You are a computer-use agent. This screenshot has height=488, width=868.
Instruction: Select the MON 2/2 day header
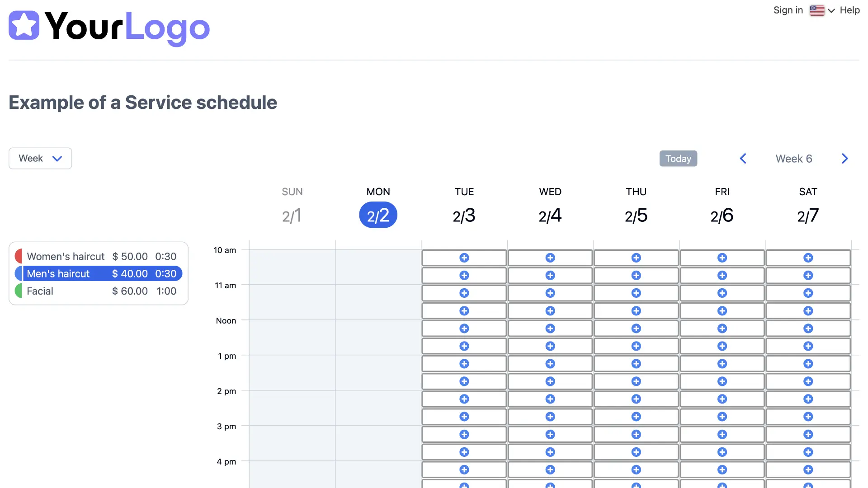(378, 215)
